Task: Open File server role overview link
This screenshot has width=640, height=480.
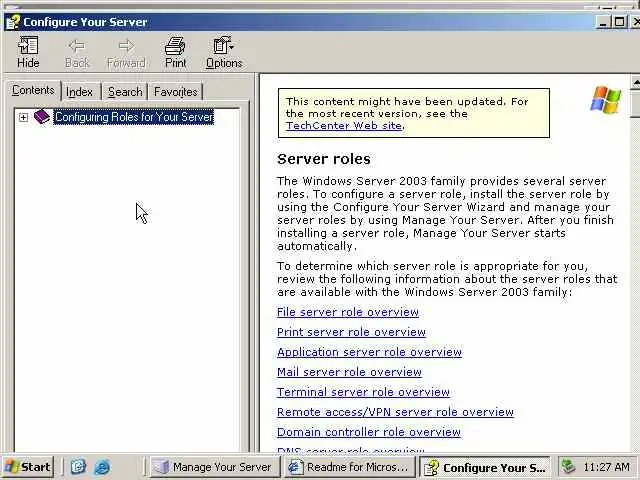Action: point(348,312)
